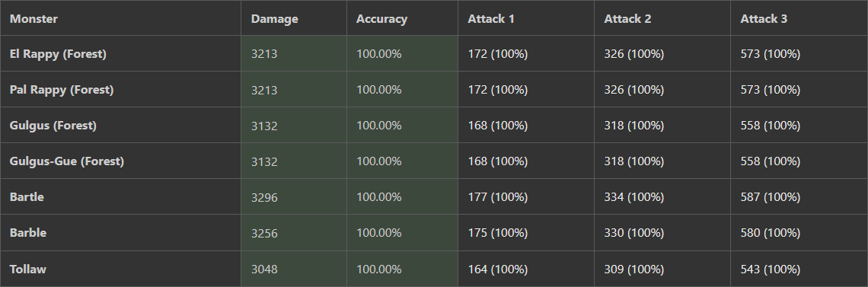Select the Attack 2 column header
Screen dimensions: 868x287
point(627,19)
